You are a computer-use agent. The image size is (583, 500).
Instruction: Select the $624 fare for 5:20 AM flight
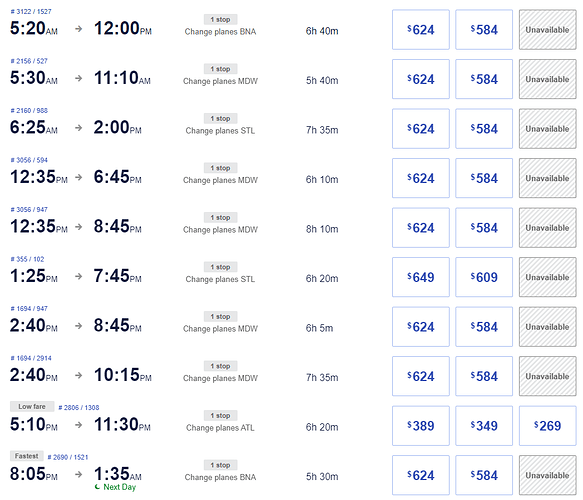tap(421, 30)
